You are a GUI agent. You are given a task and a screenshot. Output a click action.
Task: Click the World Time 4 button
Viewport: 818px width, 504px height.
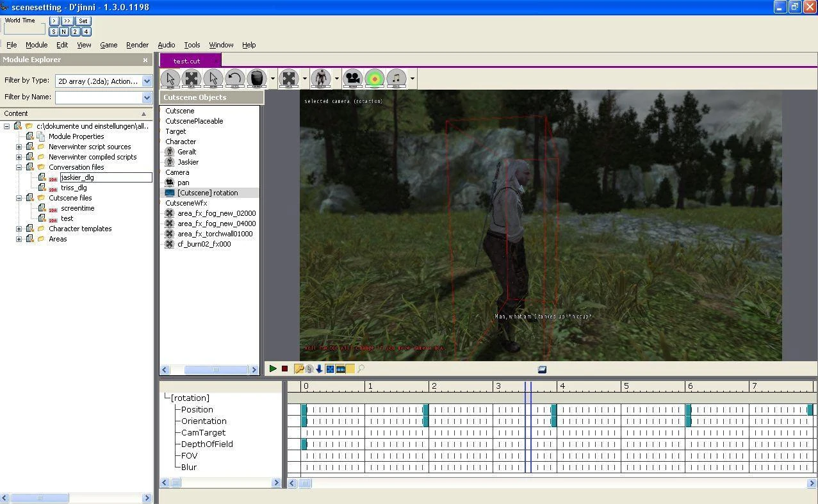click(86, 31)
